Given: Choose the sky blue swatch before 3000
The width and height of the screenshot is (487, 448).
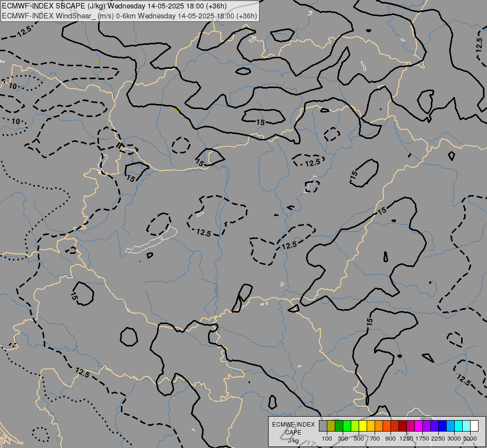Looking at the screenshot, I should 450,426.
